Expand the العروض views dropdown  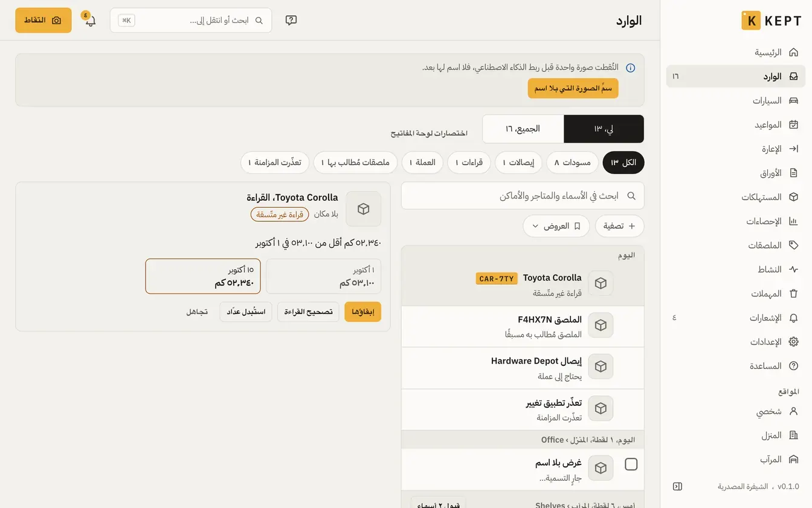click(x=556, y=226)
